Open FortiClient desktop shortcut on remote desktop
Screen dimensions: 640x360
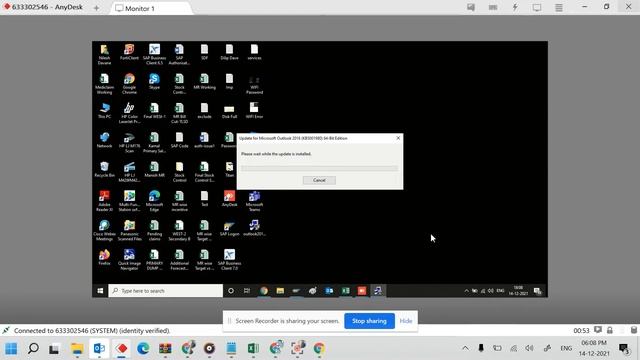pyautogui.click(x=129, y=52)
